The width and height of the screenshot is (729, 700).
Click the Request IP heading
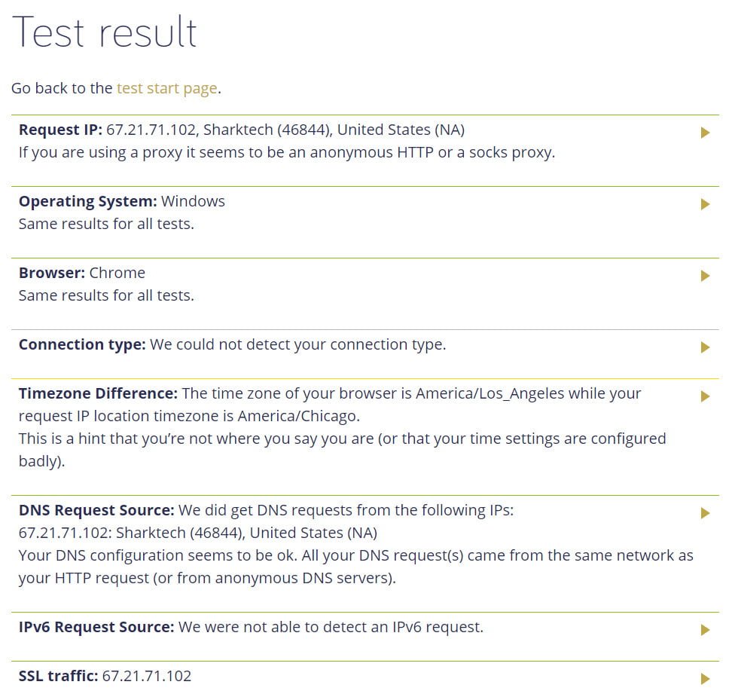pos(60,130)
